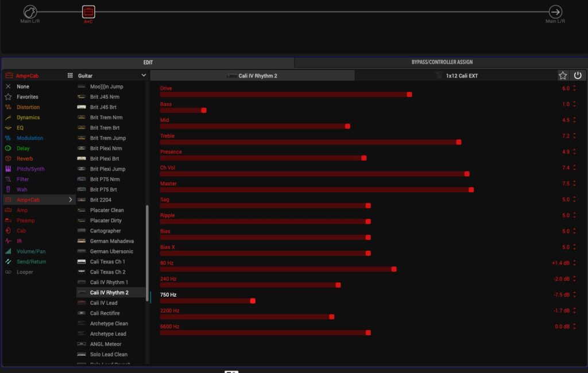Screen dimensions: 588x373
Task: Choose the Reverb category icon
Action: pos(8,159)
